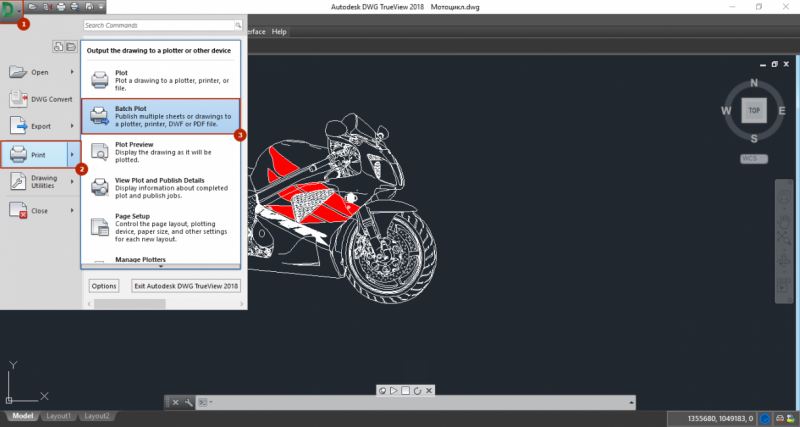Show the Open Documents list icon

point(71,46)
